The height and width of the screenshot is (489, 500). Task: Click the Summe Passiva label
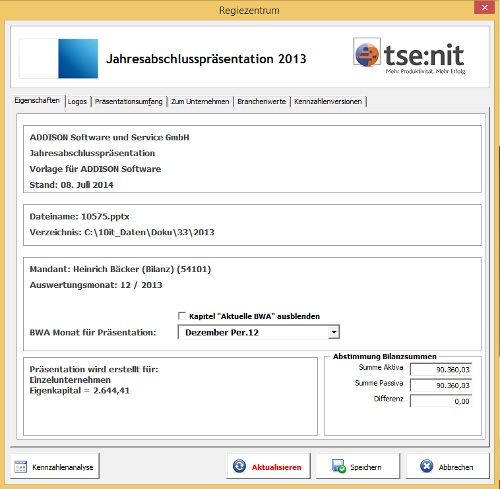click(379, 383)
